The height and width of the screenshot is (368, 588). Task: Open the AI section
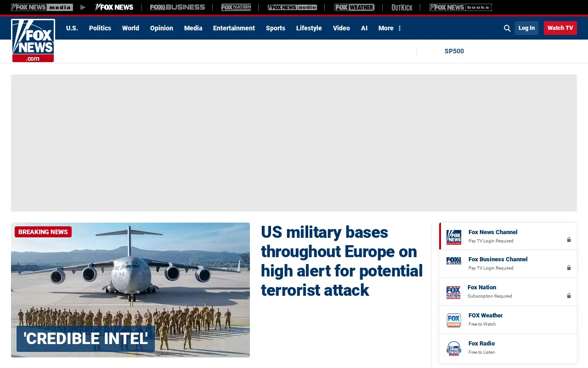coord(364,28)
